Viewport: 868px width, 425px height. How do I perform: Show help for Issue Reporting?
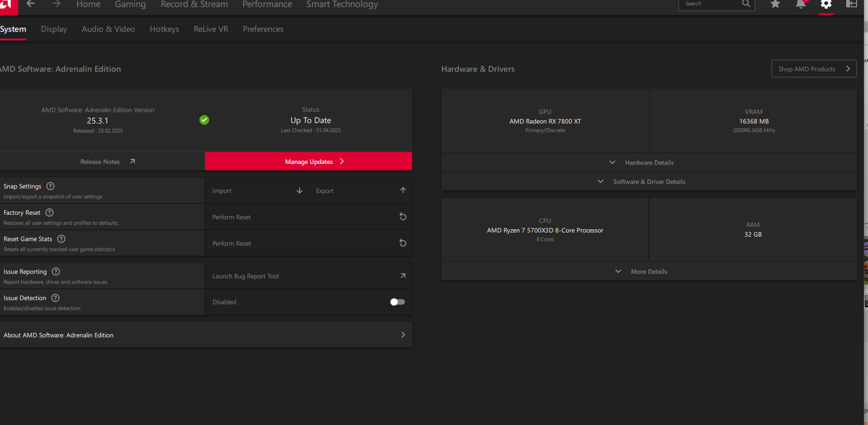click(x=56, y=272)
